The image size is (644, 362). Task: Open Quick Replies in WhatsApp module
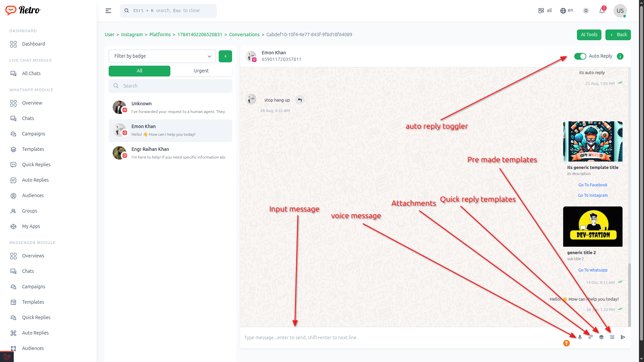coord(36,165)
